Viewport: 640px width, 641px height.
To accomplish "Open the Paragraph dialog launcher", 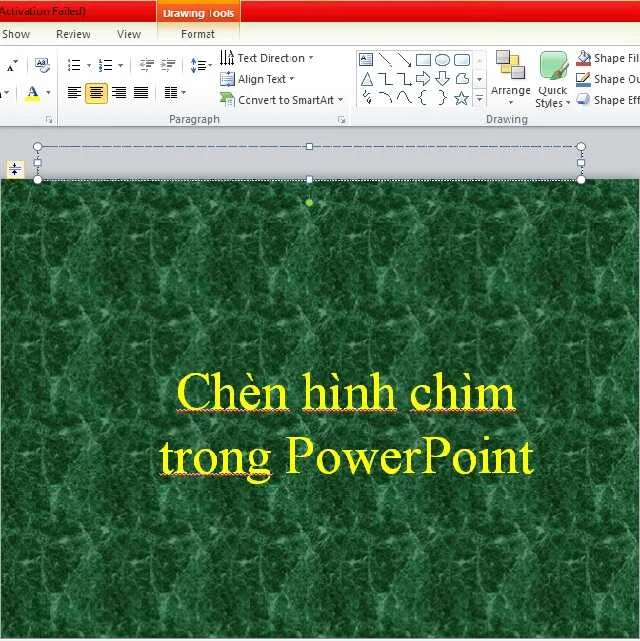I will tap(342, 120).
